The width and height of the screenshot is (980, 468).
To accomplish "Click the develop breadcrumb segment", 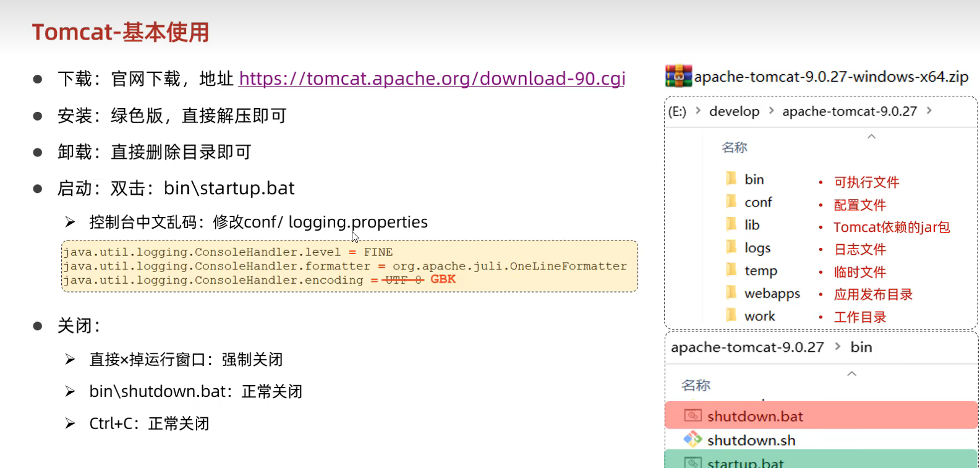I will [735, 111].
